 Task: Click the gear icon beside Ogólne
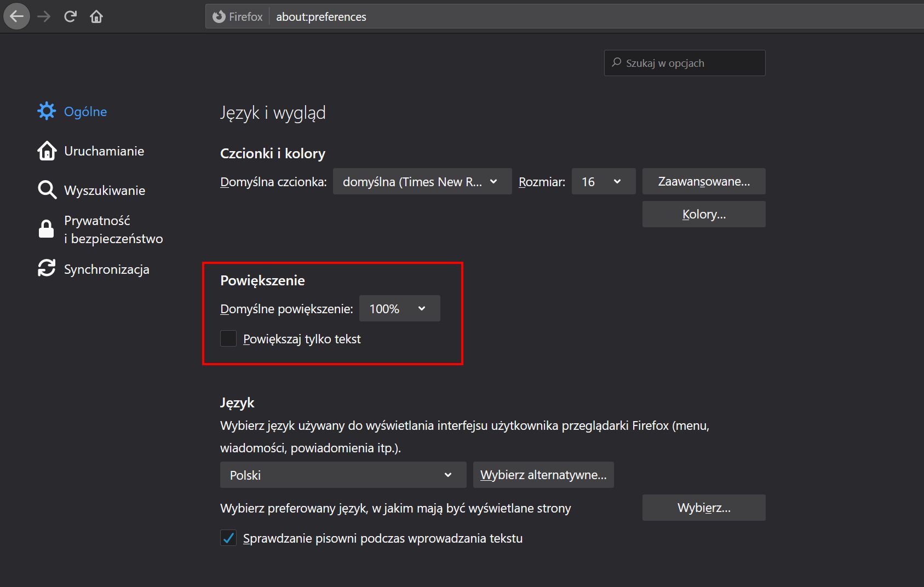click(47, 111)
